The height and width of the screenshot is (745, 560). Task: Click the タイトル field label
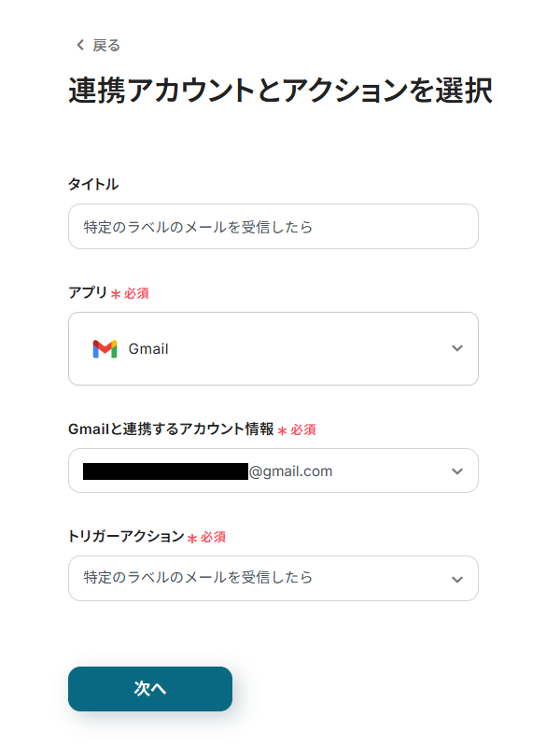point(93,184)
